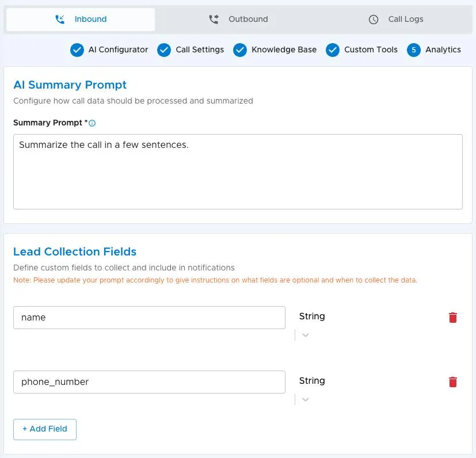The height and width of the screenshot is (458, 476).
Task: Open String type selector for name field
Action: (312, 316)
